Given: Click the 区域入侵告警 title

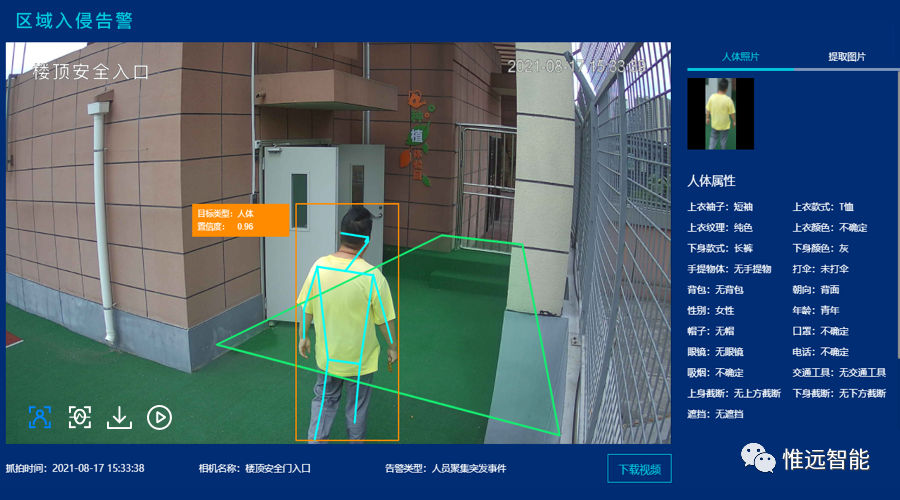Looking at the screenshot, I should (75, 21).
